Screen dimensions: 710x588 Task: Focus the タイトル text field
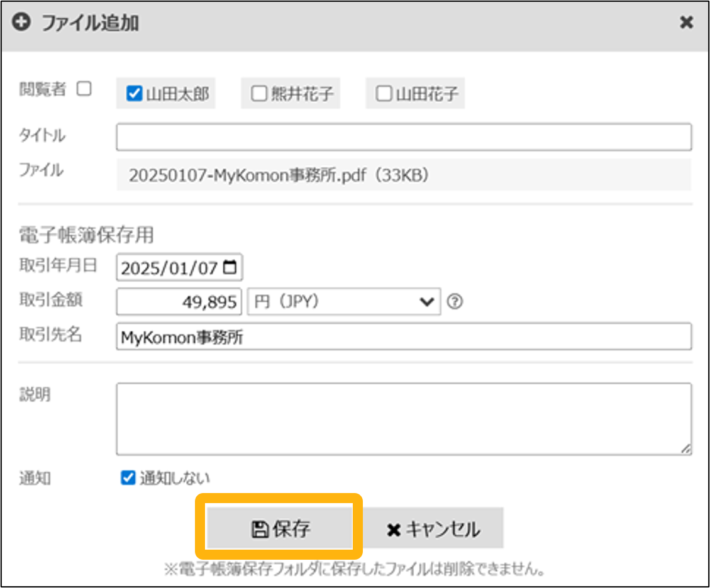[403, 137]
